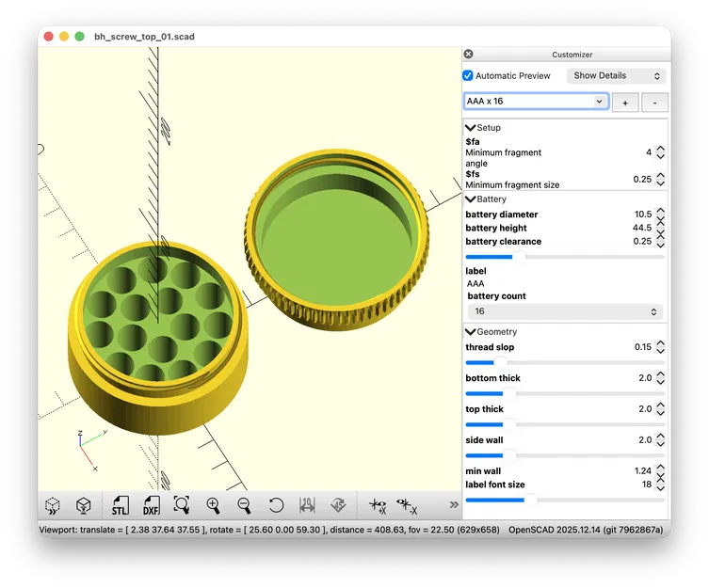Click the thread slop slider
709x588 pixels.
click(565, 363)
